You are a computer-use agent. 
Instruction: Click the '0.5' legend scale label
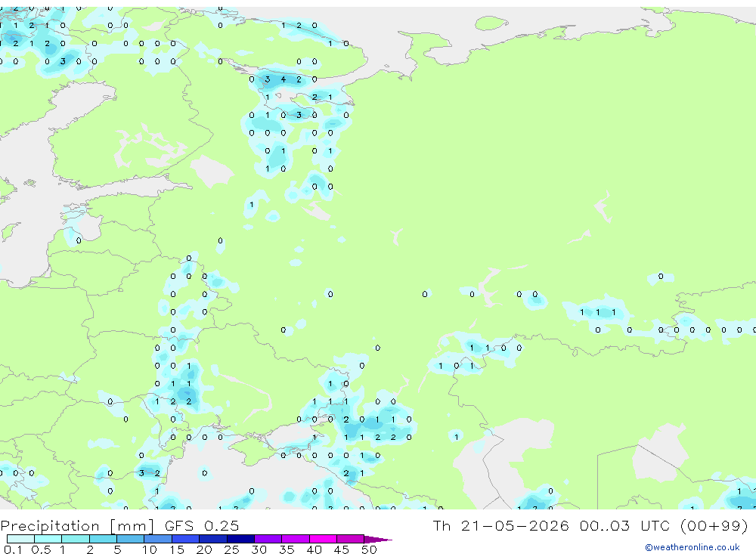click(x=41, y=549)
